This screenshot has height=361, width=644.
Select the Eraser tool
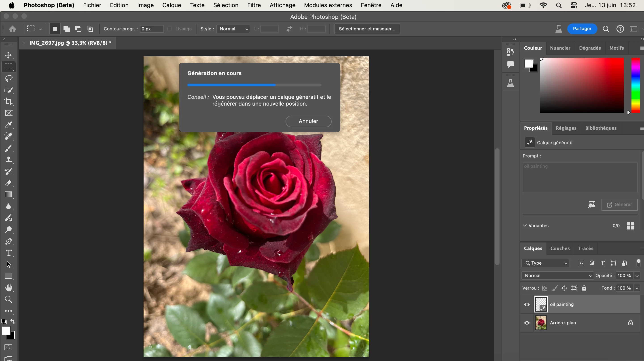click(x=8, y=183)
